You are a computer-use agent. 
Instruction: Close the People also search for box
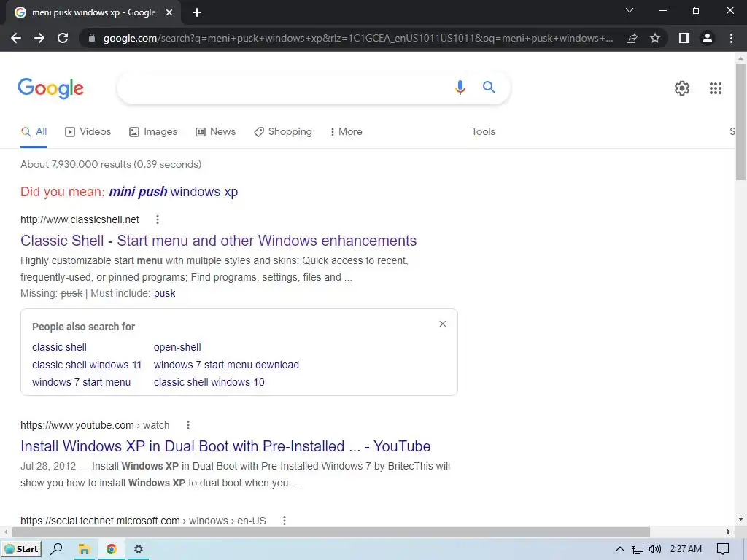pos(443,324)
